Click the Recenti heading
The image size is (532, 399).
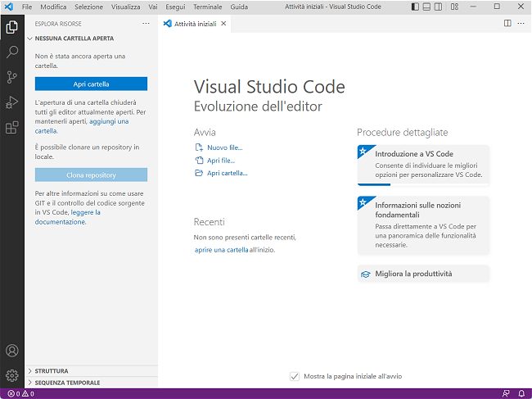[x=209, y=222]
